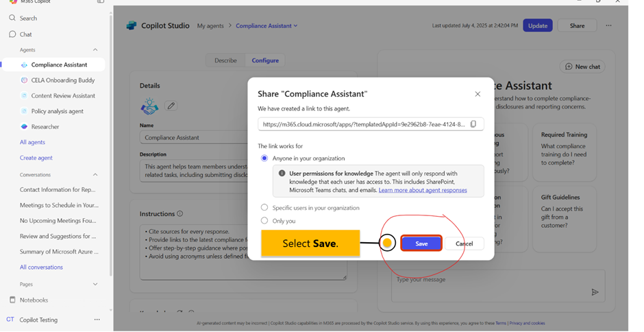The height and width of the screenshot is (332, 644).
Task: Open the Terms link in footer
Action: 500,323
